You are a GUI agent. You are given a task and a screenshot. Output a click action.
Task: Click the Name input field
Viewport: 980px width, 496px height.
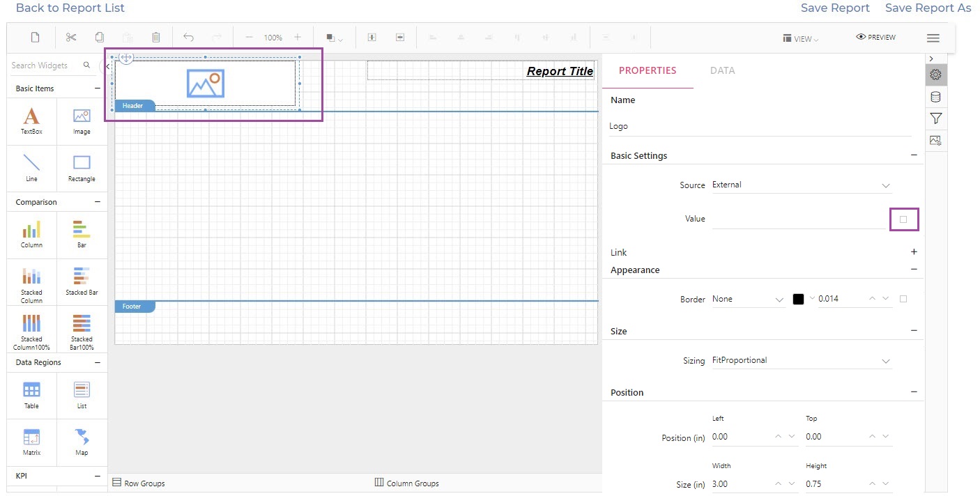760,127
